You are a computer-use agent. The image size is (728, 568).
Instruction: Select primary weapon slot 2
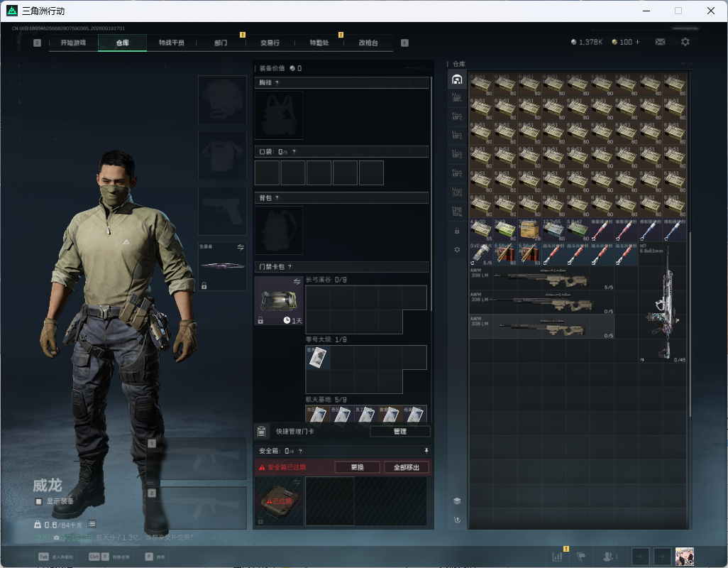[197, 508]
